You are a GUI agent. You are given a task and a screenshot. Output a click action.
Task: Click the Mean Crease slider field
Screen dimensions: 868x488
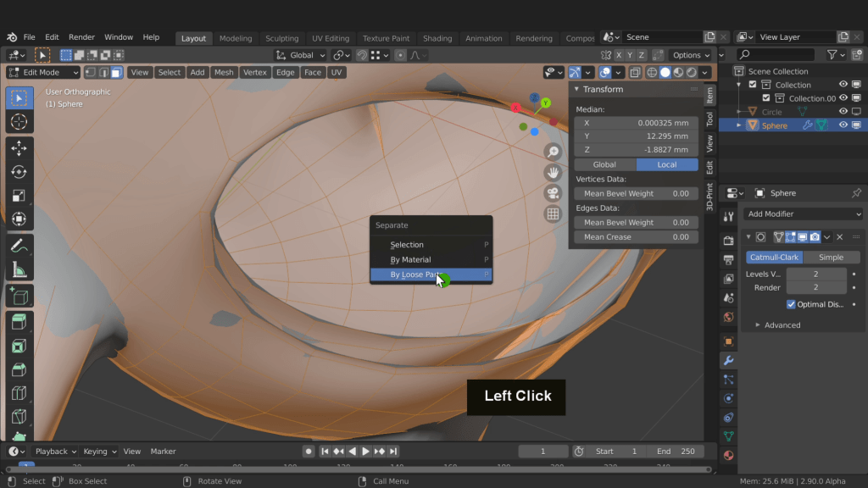point(636,237)
